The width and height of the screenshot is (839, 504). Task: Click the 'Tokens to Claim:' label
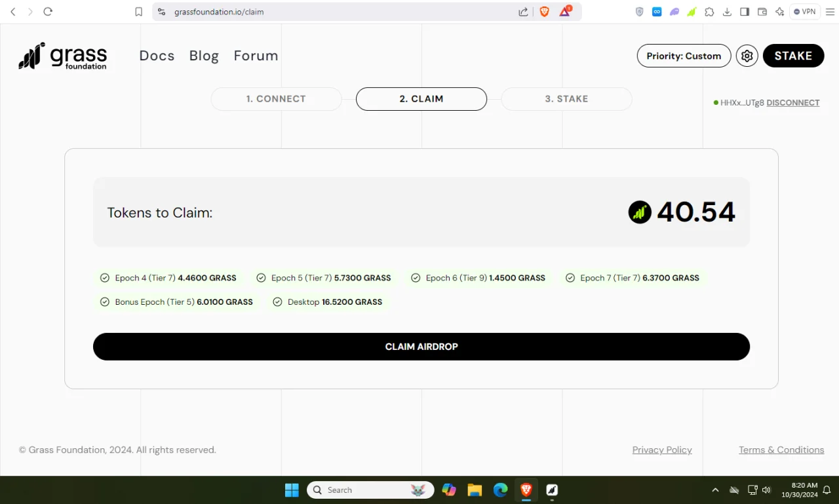pyautogui.click(x=160, y=213)
